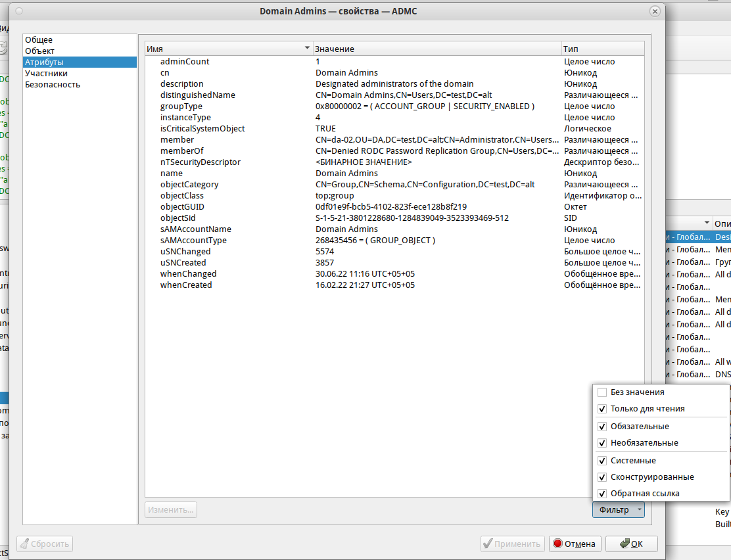Select the description attribute row
The width and height of the screenshot is (731, 560).
(182, 84)
